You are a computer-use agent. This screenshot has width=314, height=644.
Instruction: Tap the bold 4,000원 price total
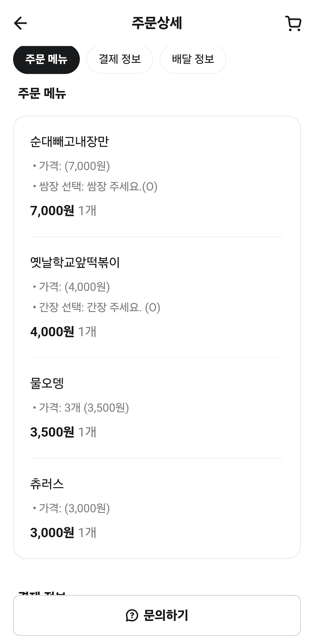click(52, 332)
